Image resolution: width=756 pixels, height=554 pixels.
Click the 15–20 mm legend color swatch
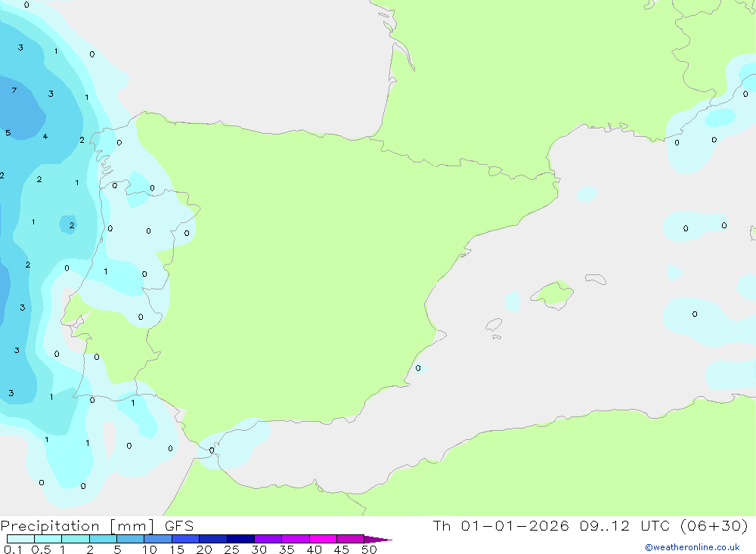[186, 539]
